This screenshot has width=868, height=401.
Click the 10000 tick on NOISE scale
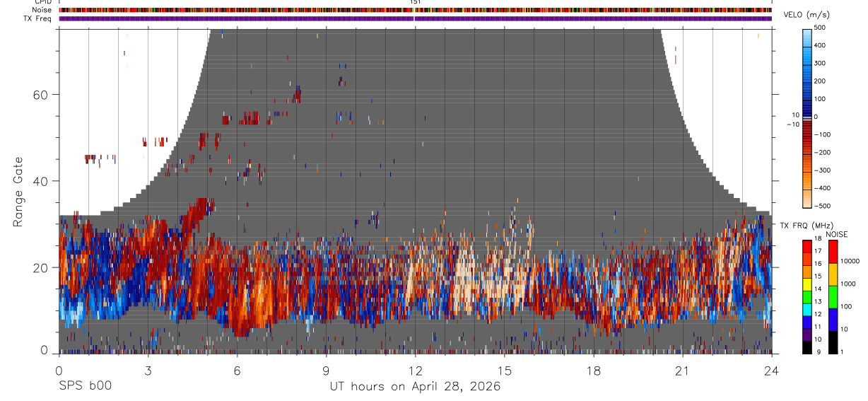click(x=850, y=262)
